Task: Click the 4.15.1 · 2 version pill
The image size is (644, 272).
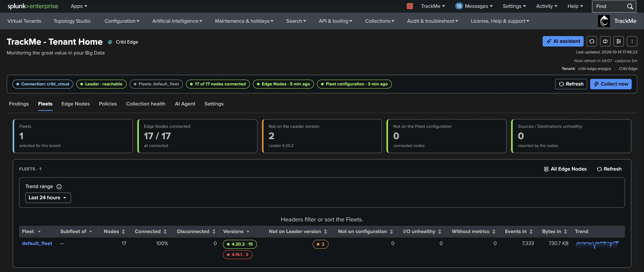Action: pos(238,255)
